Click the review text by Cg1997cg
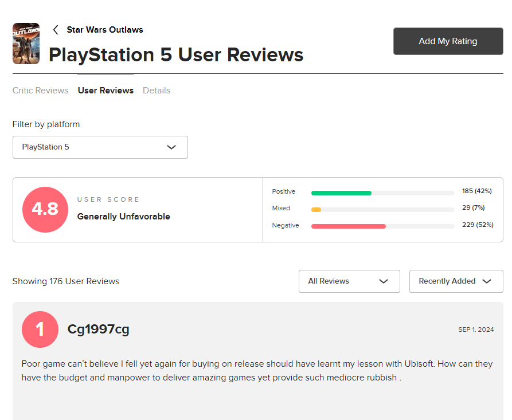Viewport: 512px width, 420px height. 256,371
